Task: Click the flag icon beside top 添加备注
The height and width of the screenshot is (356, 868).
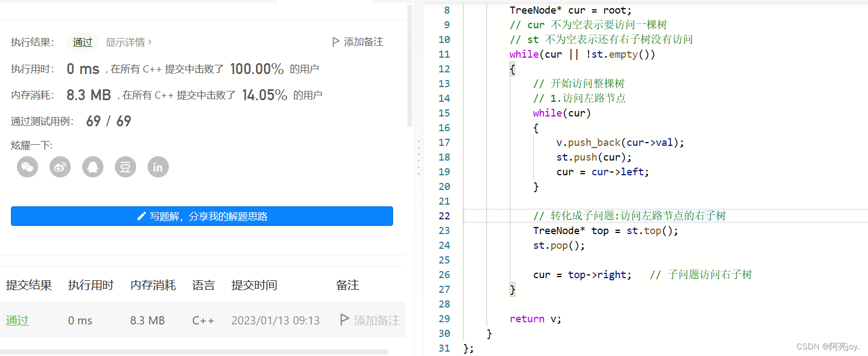Action: tap(336, 42)
